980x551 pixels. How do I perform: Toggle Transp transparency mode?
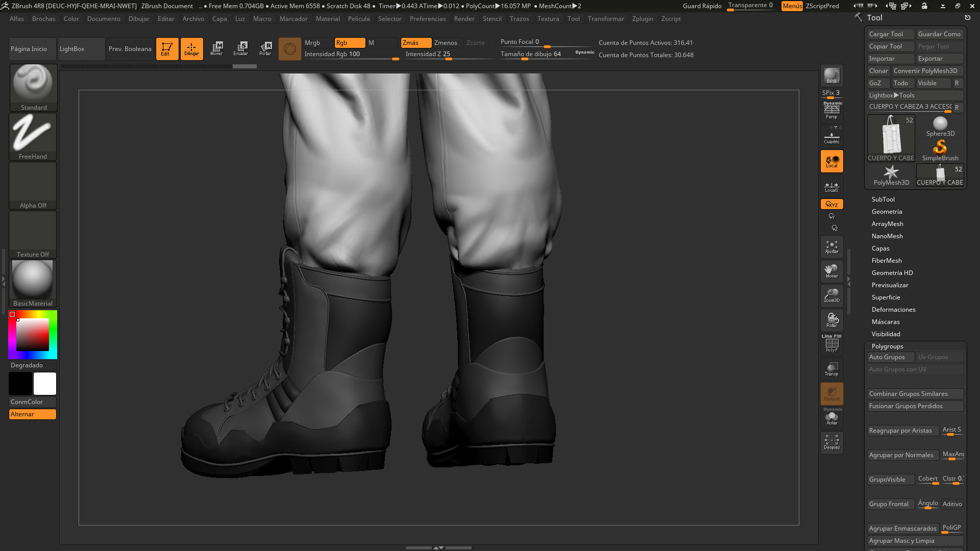point(831,369)
